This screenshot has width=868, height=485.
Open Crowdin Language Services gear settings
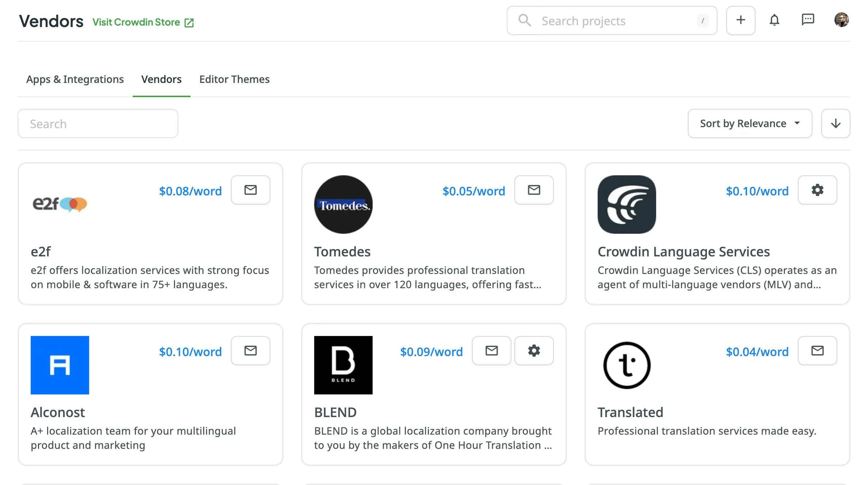pyautogui.click(x=817, y=190)
